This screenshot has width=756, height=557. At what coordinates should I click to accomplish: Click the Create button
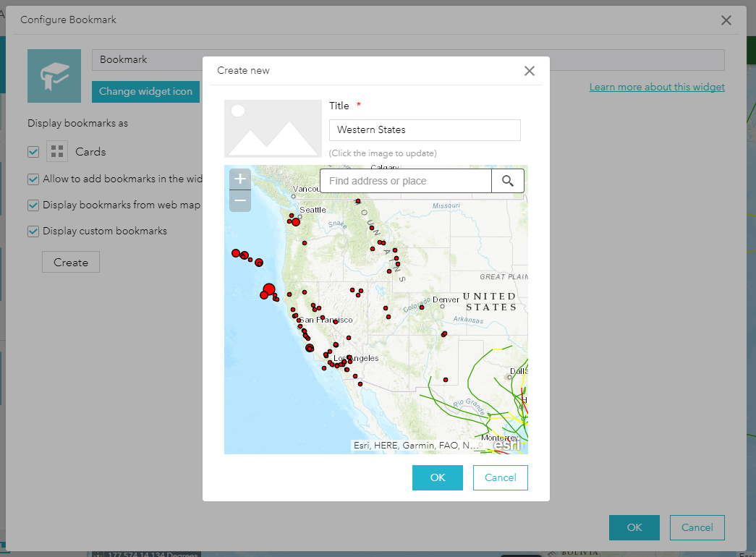click(70, 262)
